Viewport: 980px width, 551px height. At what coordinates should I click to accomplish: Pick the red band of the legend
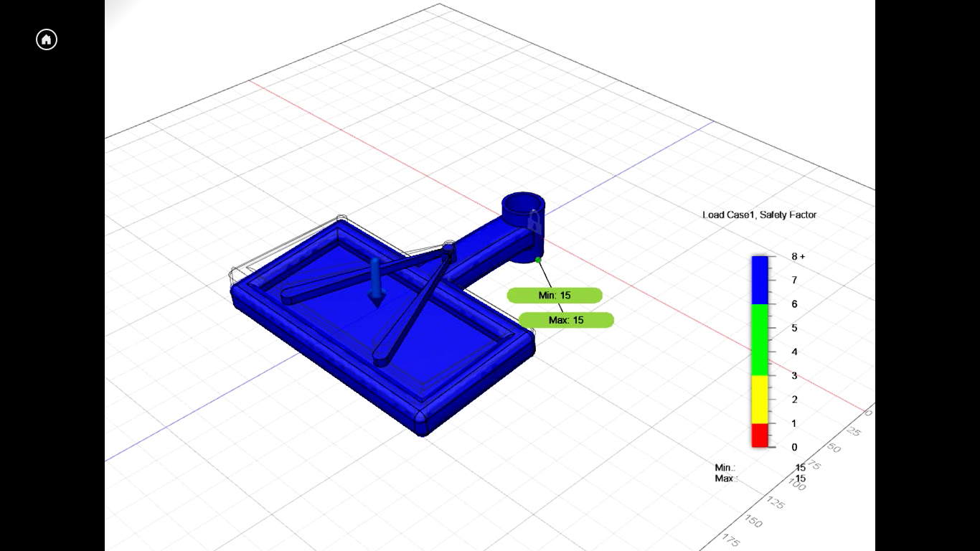760,435
